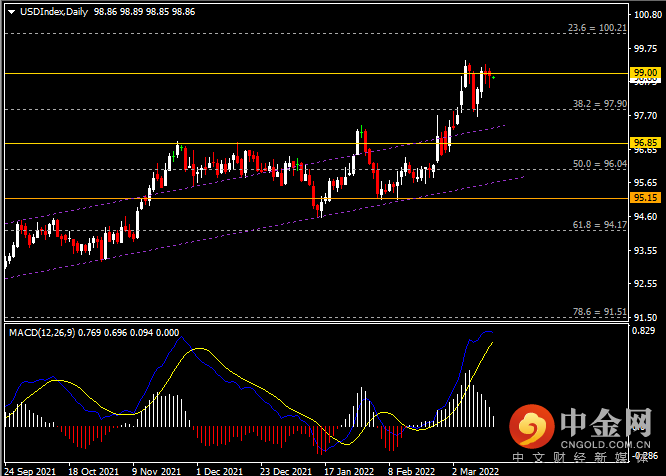Click the 23.6 = 100.21 Fibonacci label
Viewport: 666px width, 476px height.
click(597, 28)
